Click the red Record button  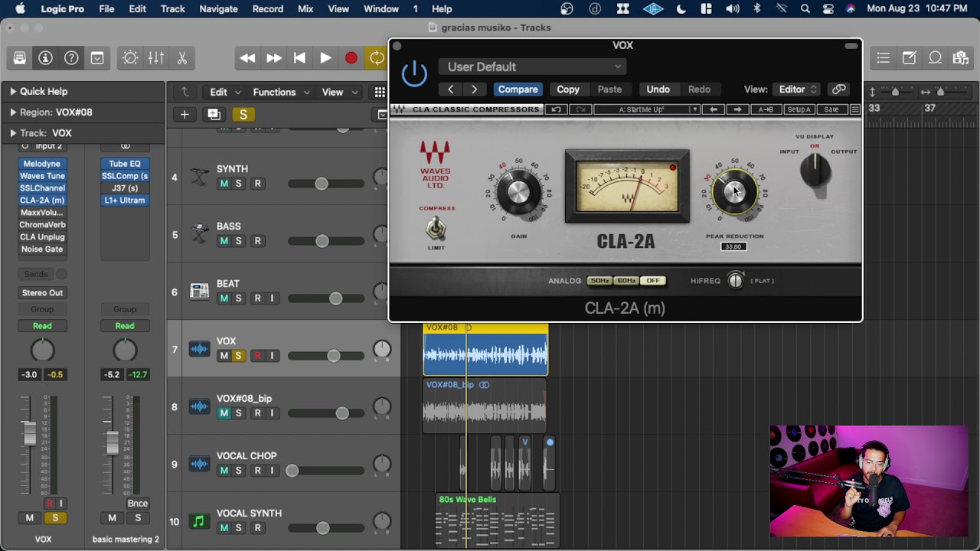(x=351, y=58)
